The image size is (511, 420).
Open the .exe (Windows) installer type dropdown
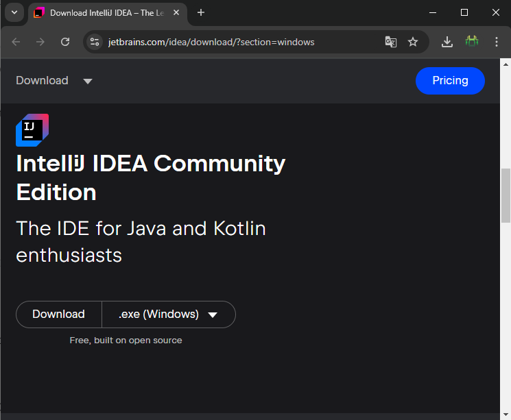pos(169,314)
